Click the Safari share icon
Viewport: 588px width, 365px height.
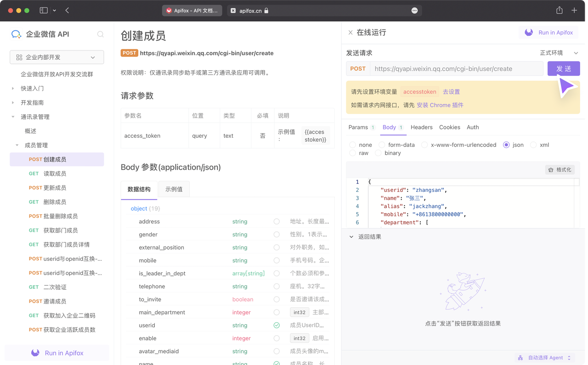(x=559, y=10)
